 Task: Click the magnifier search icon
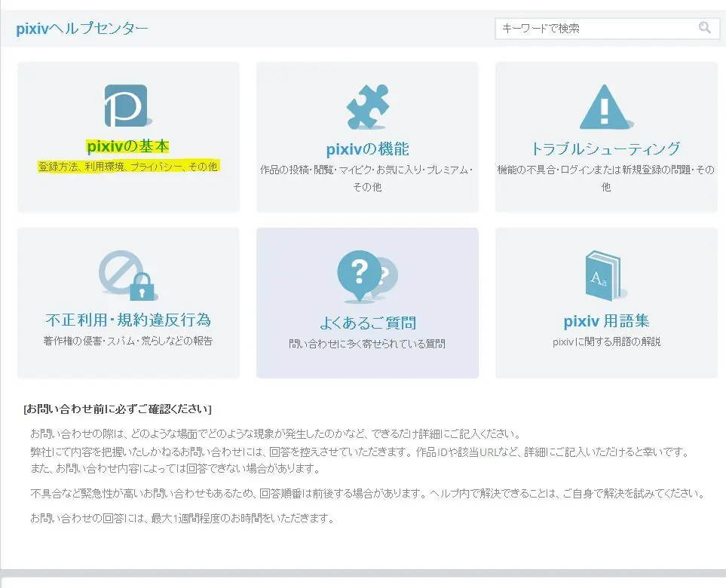point(705,28)
